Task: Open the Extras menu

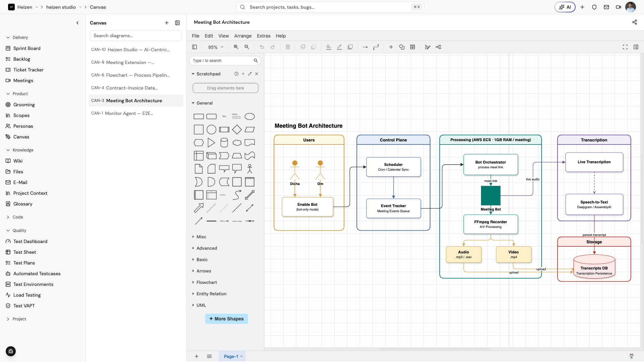Action: (x=264, y=36)
